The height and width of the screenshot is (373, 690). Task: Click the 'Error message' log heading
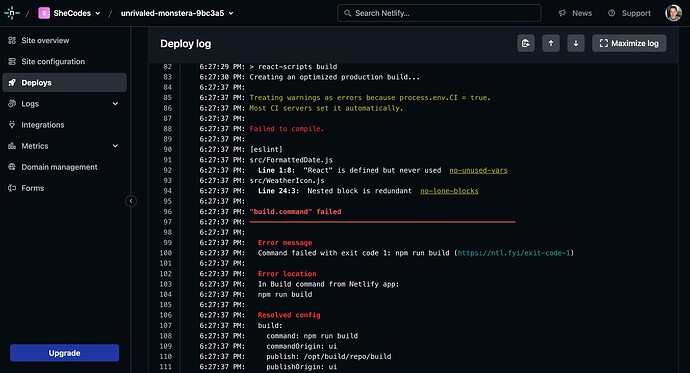[x=285, y=243]
